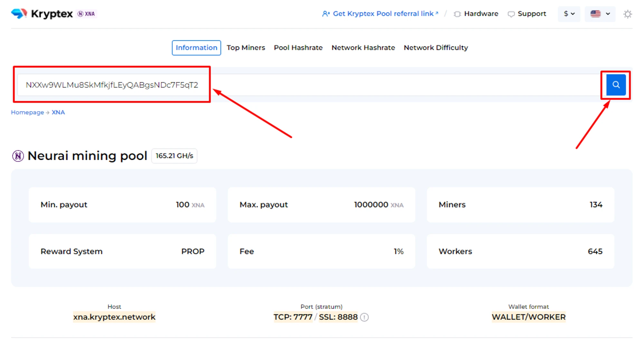Select the Information tab

[196, 48]
